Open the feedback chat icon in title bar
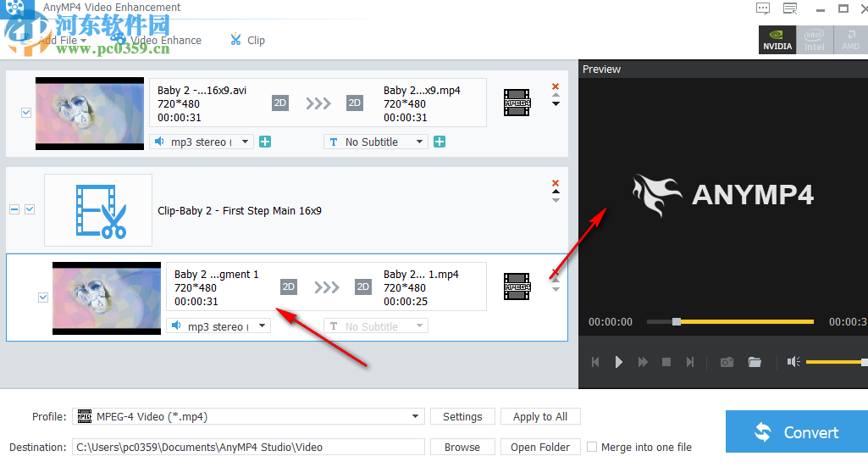The height and width of the screenshot is (473, 868). click(x=763, y=8)
